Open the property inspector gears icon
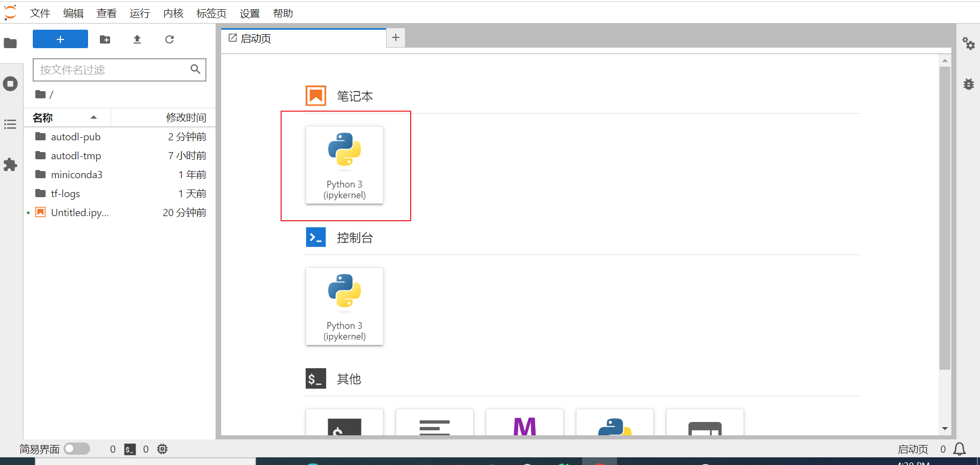980x465 pixels. pyautogui.click(x=968, y=44)
